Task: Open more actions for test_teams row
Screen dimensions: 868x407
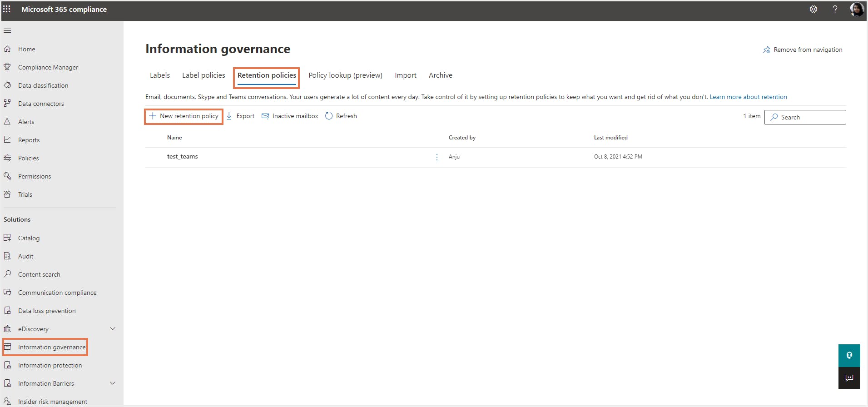Action: (x=437, y=157)
